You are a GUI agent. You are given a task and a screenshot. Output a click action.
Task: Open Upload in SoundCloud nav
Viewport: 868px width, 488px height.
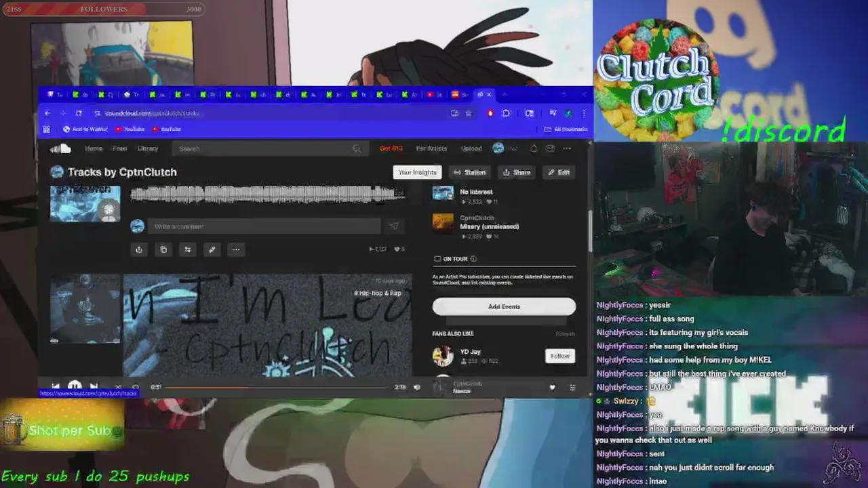point(471,148)
